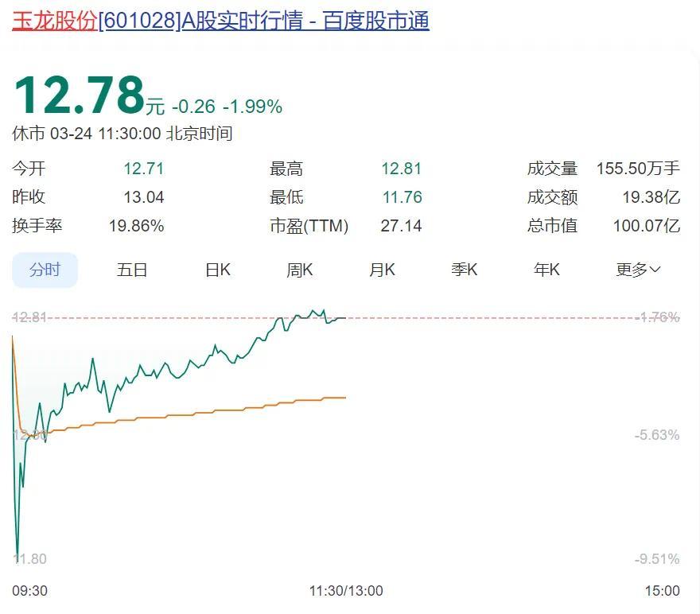The height and width of the screenshot is (614, 700).
Task: Expand the 更多 dropdown
Action: pyautogui.click(x=638, y=270)
